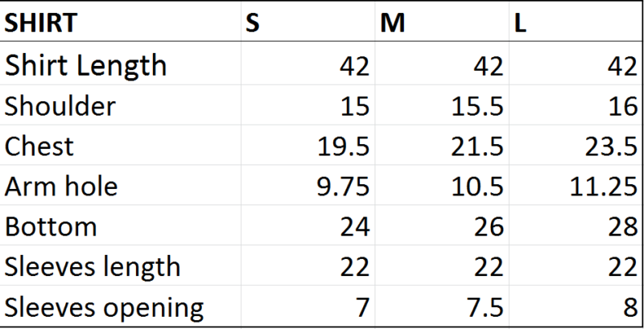
Task: Select the Sleeves opening label cell
Action: [x=120, y=306]
